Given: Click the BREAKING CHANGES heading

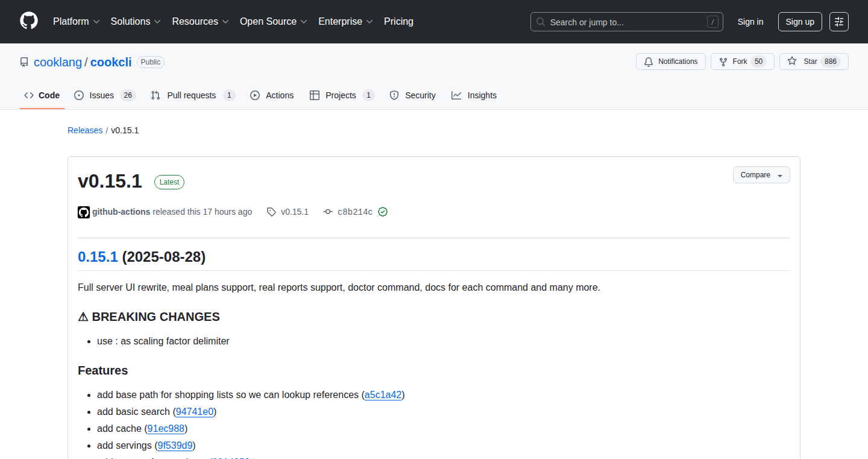Looking at the screenshot, I should pos(149,317).
